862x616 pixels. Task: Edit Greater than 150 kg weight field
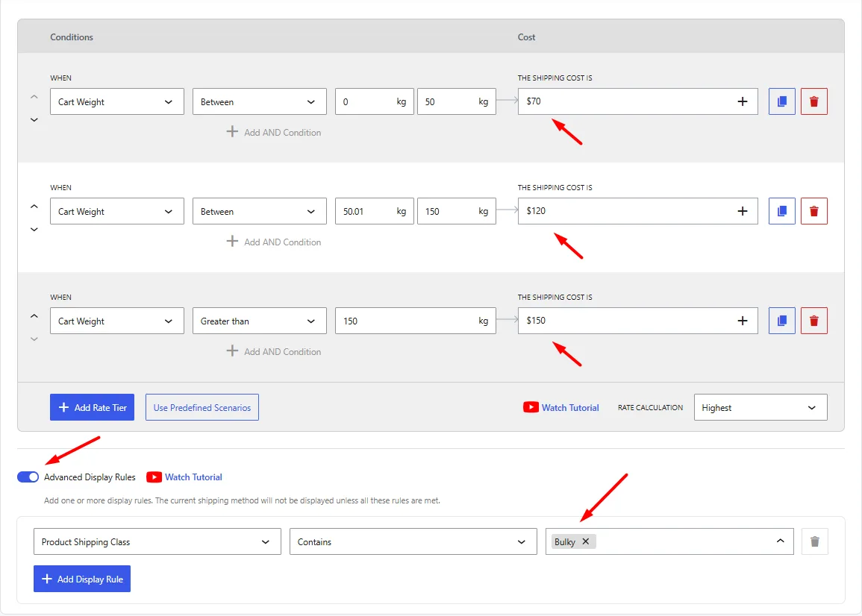click(416, 321)
